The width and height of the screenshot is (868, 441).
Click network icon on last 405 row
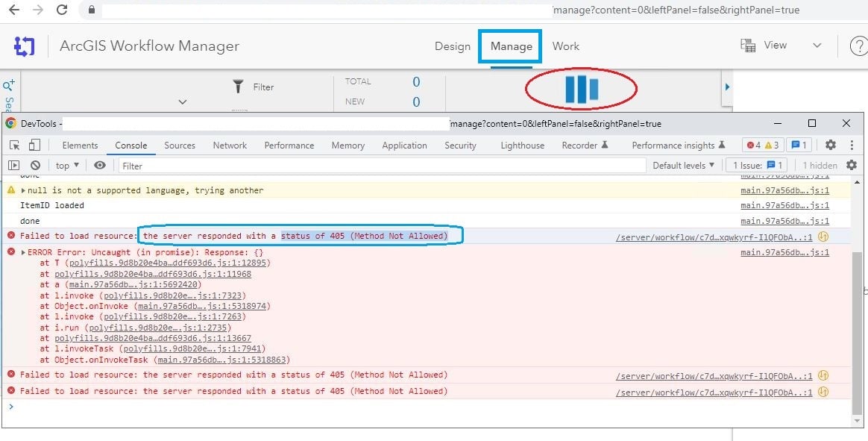823,392
